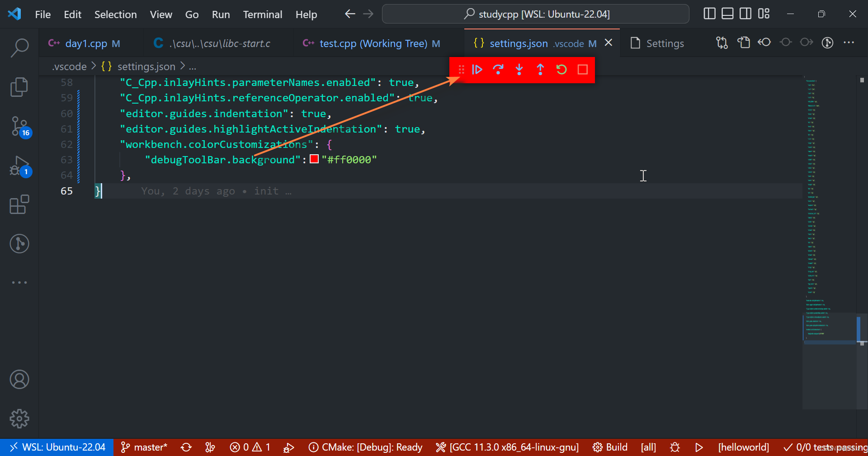The width and height of the screenshot is (868, 456).
Task: Change the [all] build target
Action: (648, 447)
